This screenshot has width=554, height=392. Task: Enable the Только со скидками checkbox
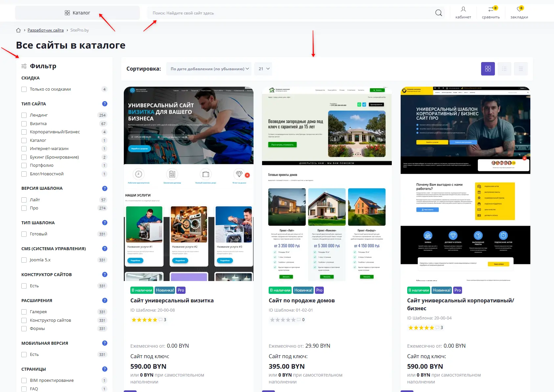tap(24, 89)
